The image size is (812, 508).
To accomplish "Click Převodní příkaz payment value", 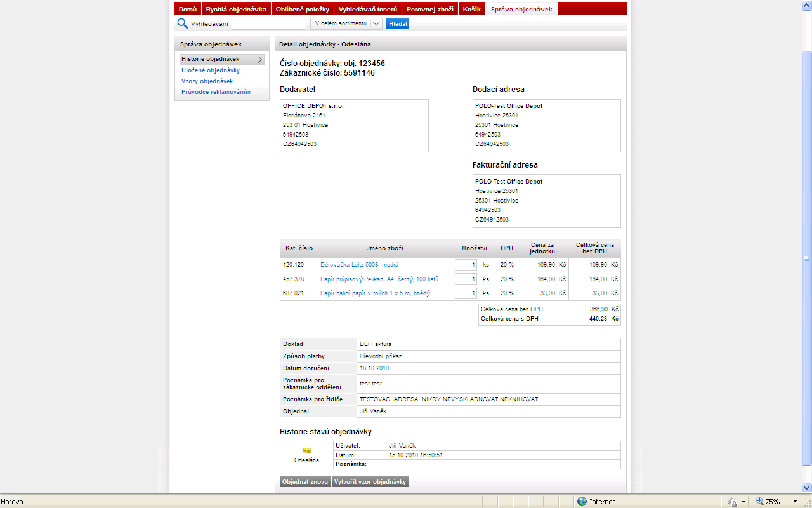I will [x=381, y=356].
